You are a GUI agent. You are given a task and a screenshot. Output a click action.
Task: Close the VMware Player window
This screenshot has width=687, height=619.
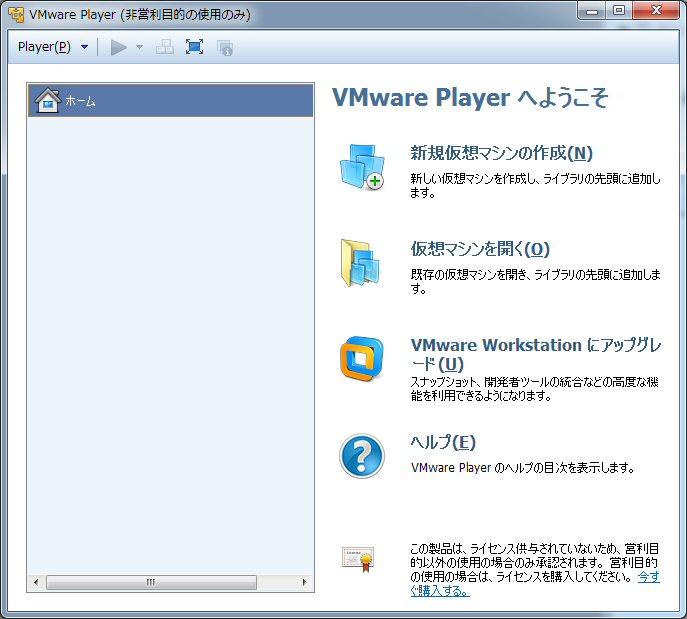tap(656, 11)
